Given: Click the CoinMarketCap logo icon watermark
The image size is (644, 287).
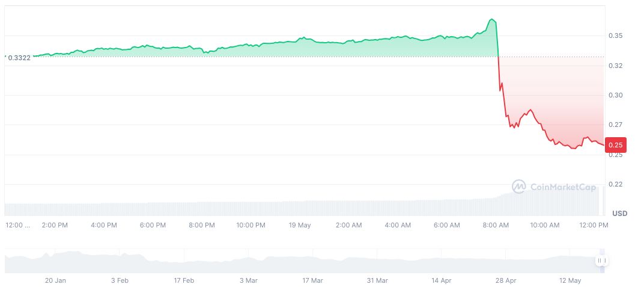Looking at the screenshot, I should click(518, 187).
